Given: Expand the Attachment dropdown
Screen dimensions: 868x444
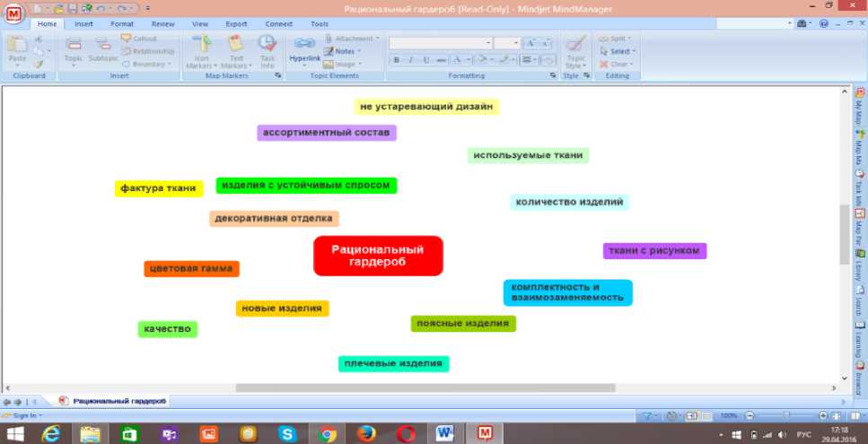Looking at the screenshot, I should tap(378, 39).
